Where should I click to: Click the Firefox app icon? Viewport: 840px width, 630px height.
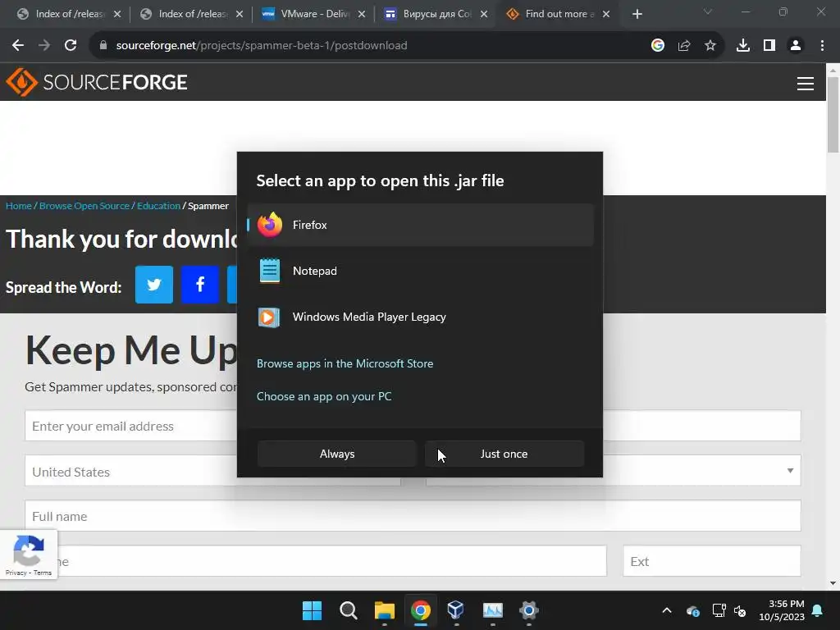click(x=269, y=225)
